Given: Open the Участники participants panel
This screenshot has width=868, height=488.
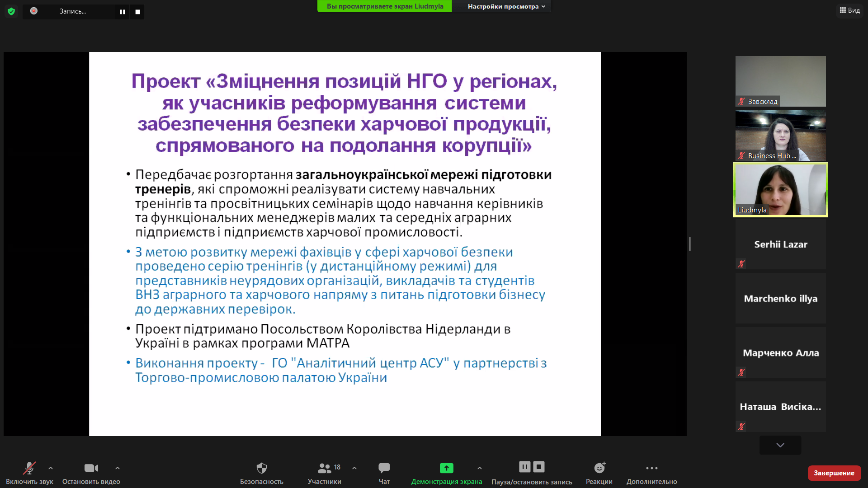Looking at the screenshot, I should [x=325, y=473].
